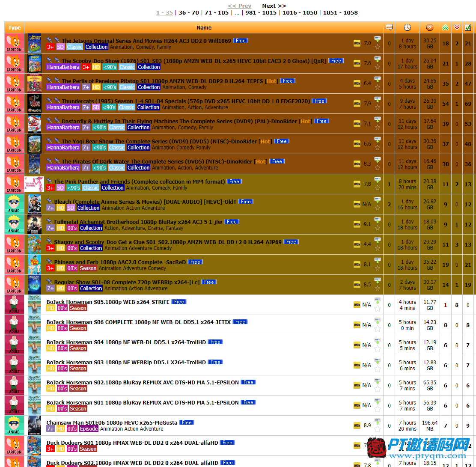Click the Episode tag on Chainsaw Man row
This screenshot has height=467, width=476.
click(x=89, y=429)
